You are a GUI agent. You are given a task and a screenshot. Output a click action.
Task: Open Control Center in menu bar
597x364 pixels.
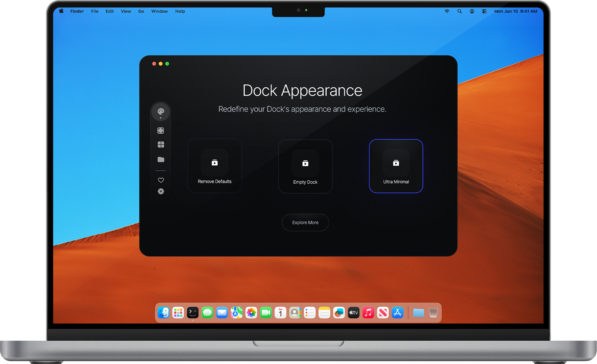pyautogui.click(x=484, y=11)
